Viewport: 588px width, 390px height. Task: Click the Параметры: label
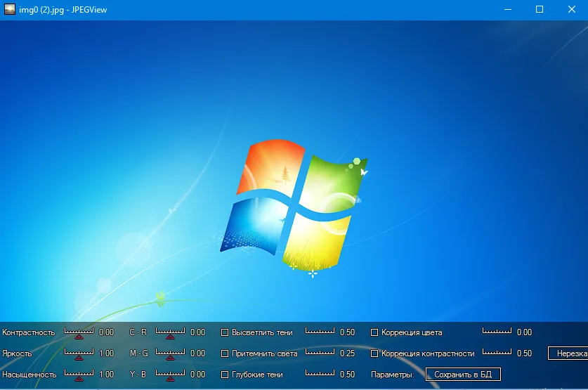pos(393,375)
